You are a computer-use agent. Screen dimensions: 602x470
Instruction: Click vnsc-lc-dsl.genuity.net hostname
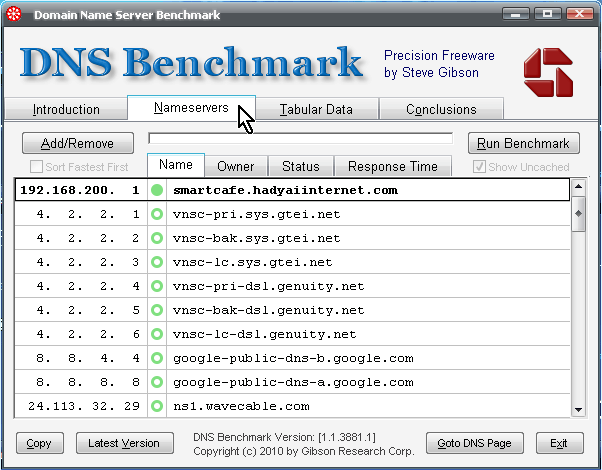click(x=265, y=334)
